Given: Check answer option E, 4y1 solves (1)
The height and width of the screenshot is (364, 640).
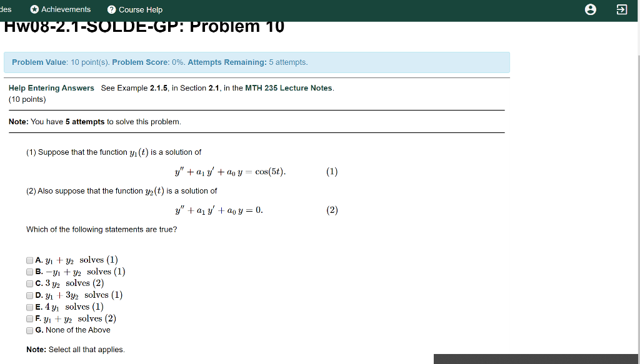Looking at the screenshot, I should coord(29,307).
